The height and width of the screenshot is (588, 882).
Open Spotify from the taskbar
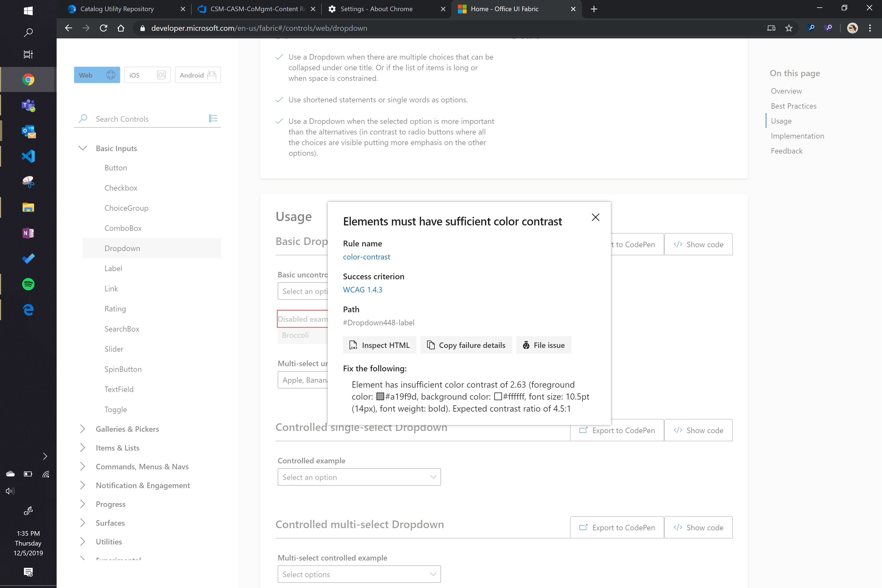pos(28,284)
